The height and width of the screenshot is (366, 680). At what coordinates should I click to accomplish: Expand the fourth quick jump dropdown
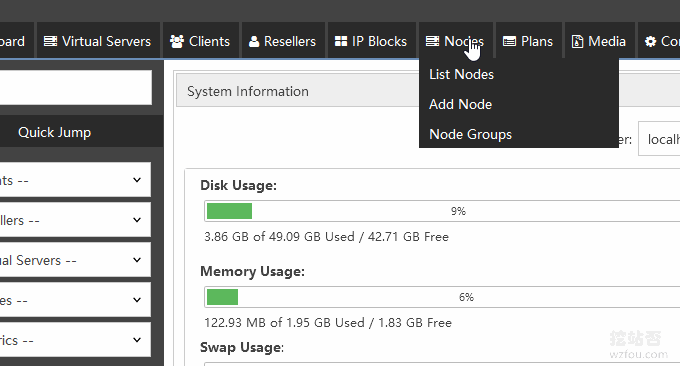coord(75,300)
